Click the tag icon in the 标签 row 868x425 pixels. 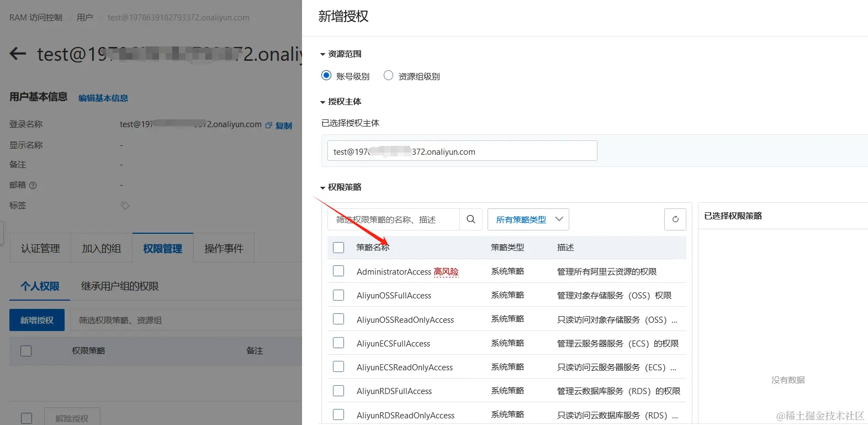tap(125, 206)
